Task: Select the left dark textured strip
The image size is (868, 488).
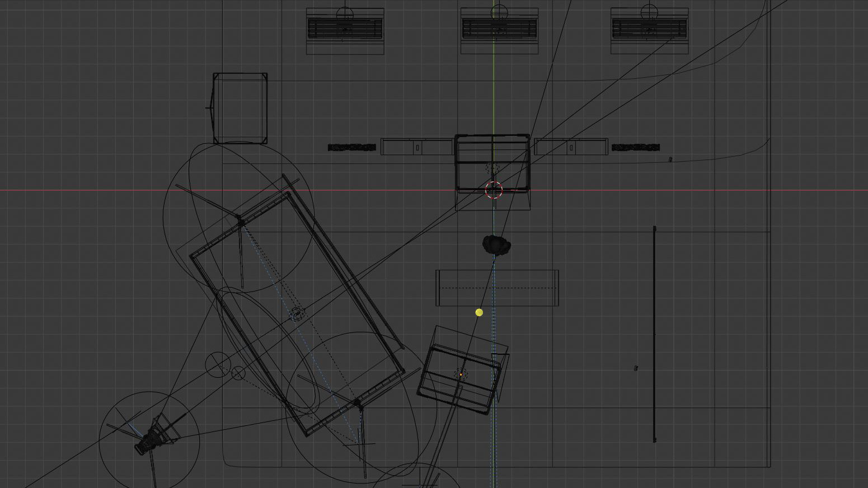Action: point(352,148)
